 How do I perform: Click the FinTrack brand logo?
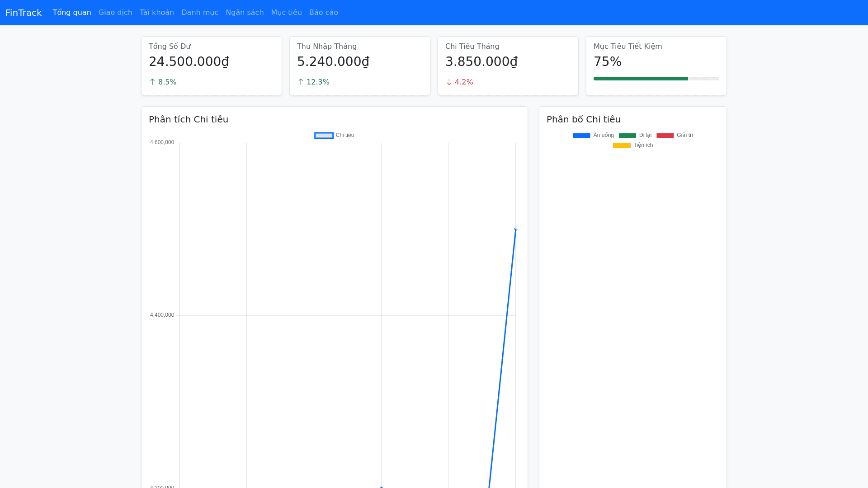tap(24, 13)
